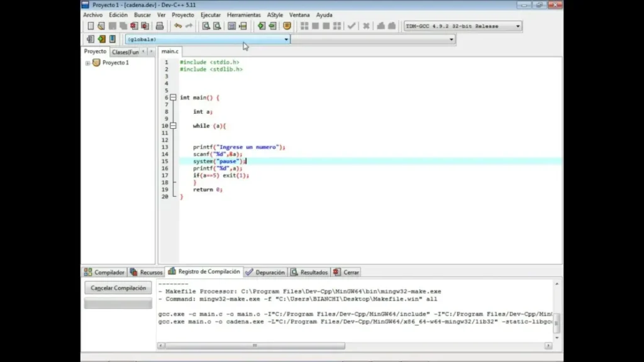The height and width of the screenshot is (362, 644).
Task: Click the New file toolbar icon
Action: [x=91, y=26]
